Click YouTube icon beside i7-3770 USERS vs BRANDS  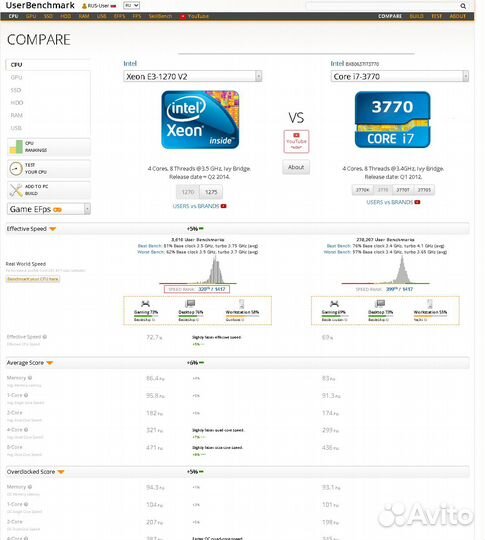coord(417,202)
